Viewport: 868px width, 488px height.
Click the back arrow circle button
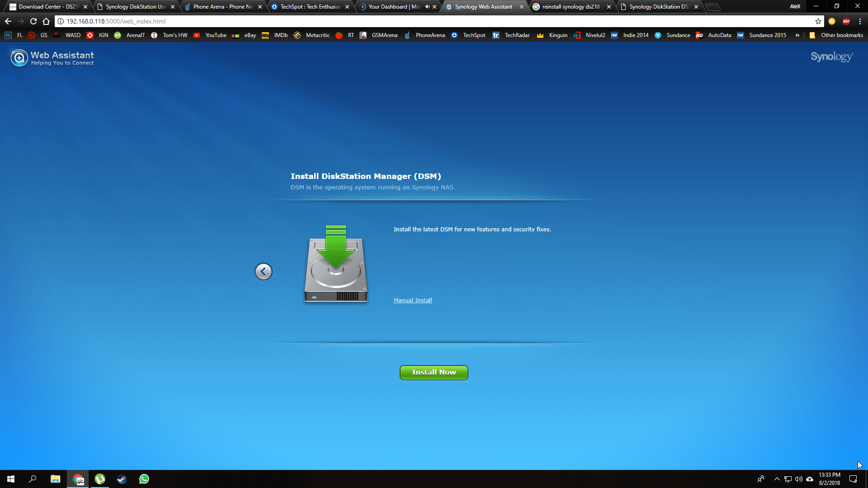[263, 272]
